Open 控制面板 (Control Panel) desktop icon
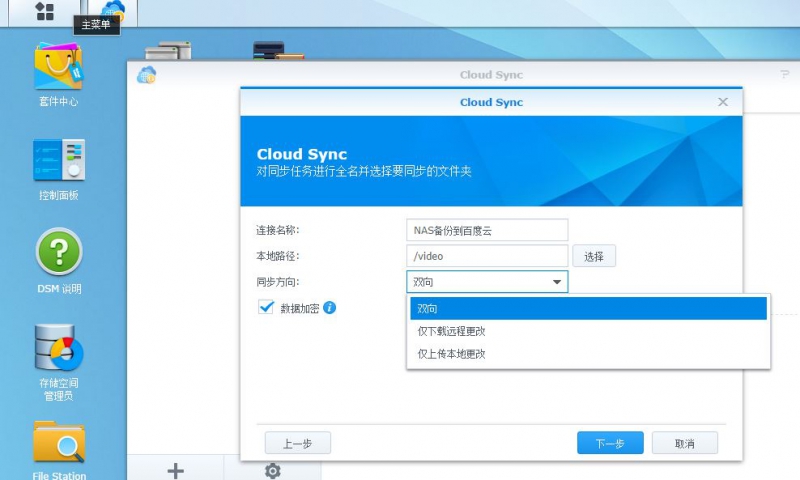This screenshot has width=800, height=480. pos(59,163)
